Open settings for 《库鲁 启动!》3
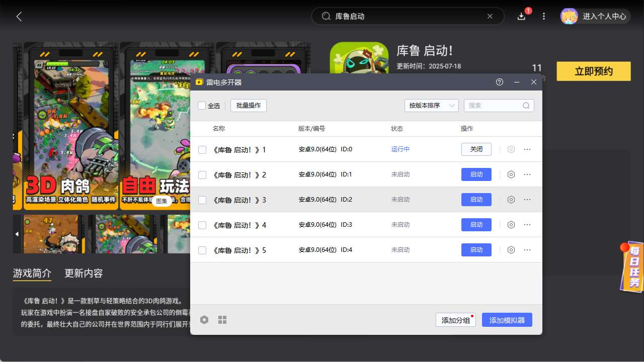 coord(511,200)
